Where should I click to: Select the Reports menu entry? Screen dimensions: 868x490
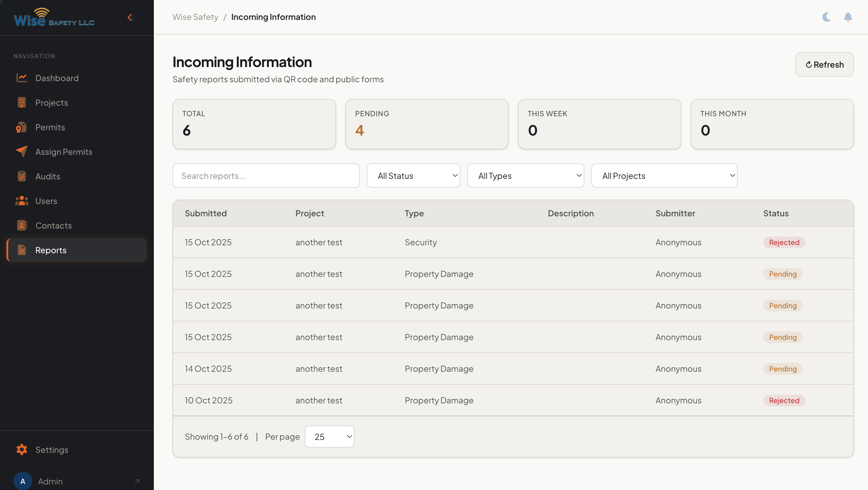tap(51, 250)
